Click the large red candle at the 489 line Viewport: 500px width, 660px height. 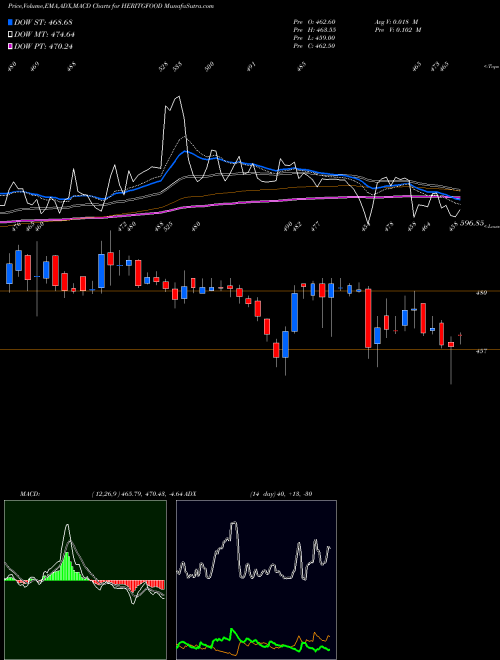tap(368, 318)
